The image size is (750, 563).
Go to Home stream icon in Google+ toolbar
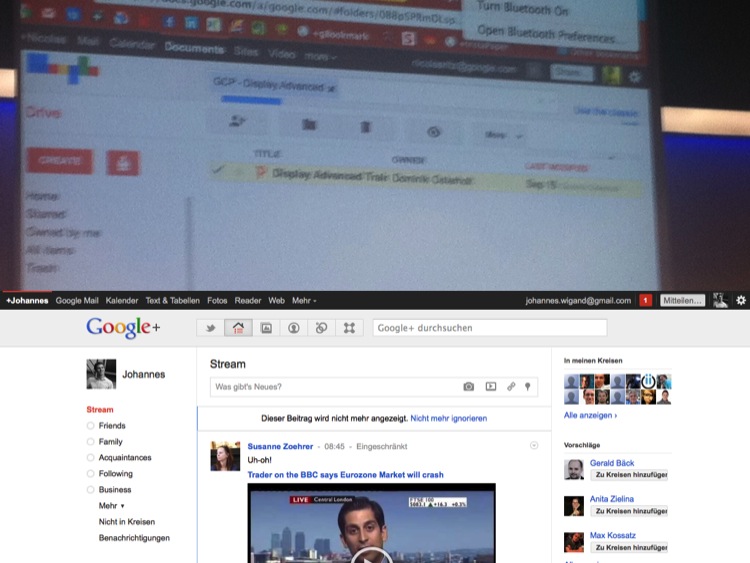point(238,328)
